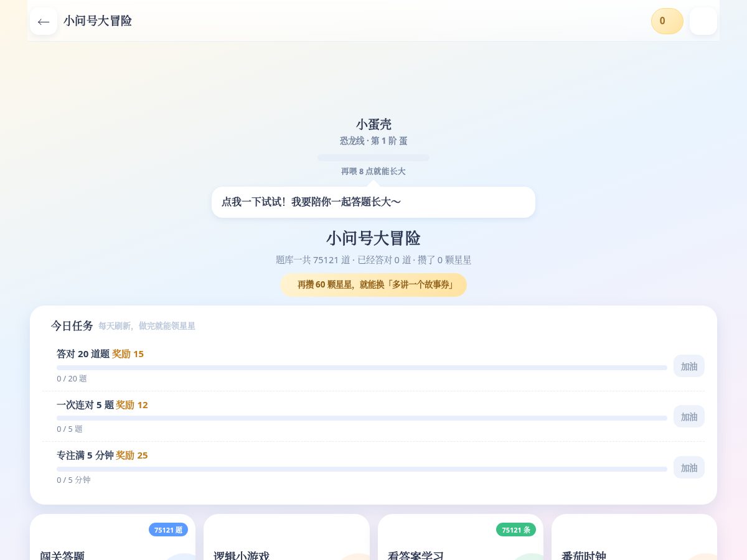747x560 pixels.
Task: Click progress bar of 专注满 5 分钟
Action: (362, 469)
